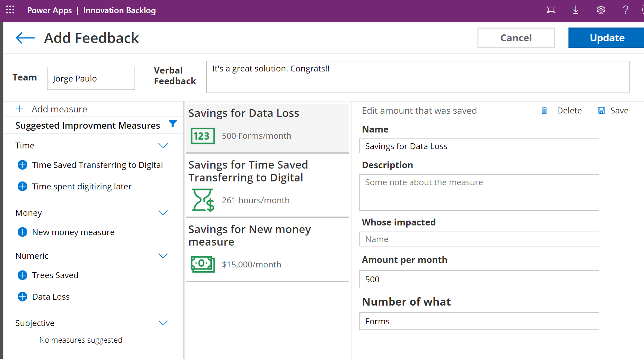Image resolution: width=644 pixels, height=359 pixels.
Task: Select Savings for Time Saved Transferring card
Action: click(x=267, y=185)
